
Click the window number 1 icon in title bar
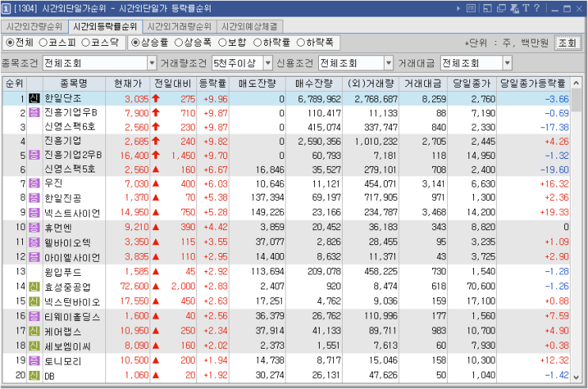coord(6,9)
